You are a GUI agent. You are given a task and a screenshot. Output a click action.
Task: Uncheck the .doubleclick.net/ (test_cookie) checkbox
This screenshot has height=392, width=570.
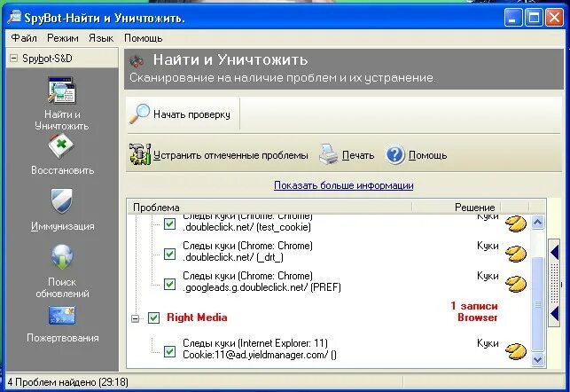170,223
